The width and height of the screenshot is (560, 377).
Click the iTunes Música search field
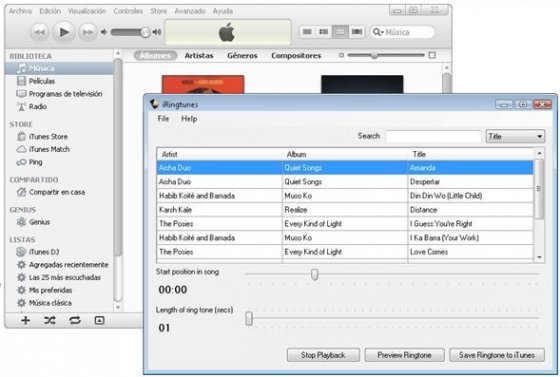[402, 32]
